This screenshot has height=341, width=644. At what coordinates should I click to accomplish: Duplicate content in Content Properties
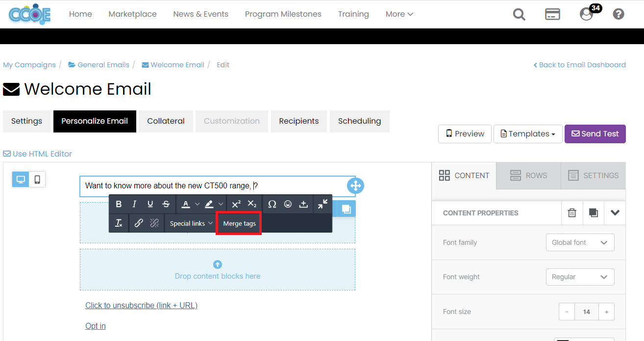pyautogui.click(x=593, y=213)
